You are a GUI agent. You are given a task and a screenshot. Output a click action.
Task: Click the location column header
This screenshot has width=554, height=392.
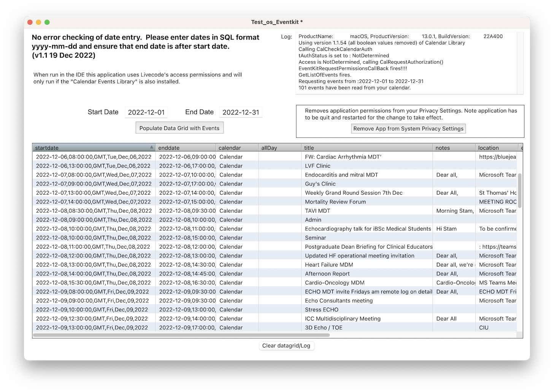point(496,148)
